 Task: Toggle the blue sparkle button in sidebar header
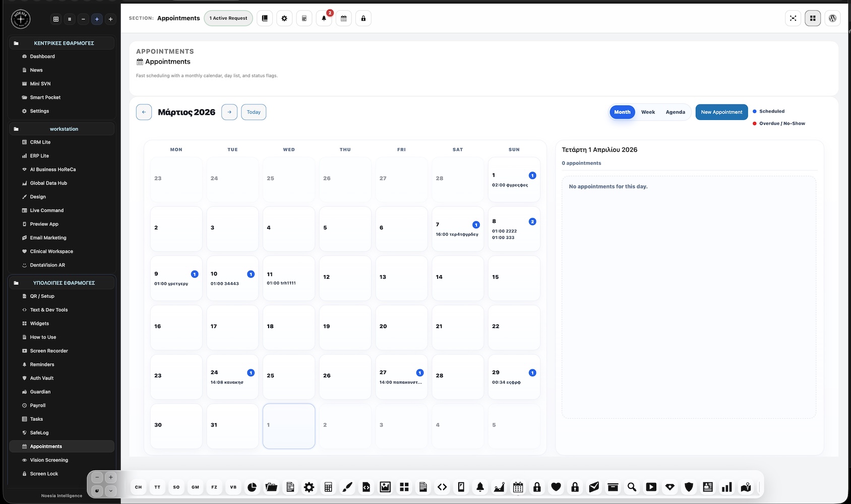[97, 19]
